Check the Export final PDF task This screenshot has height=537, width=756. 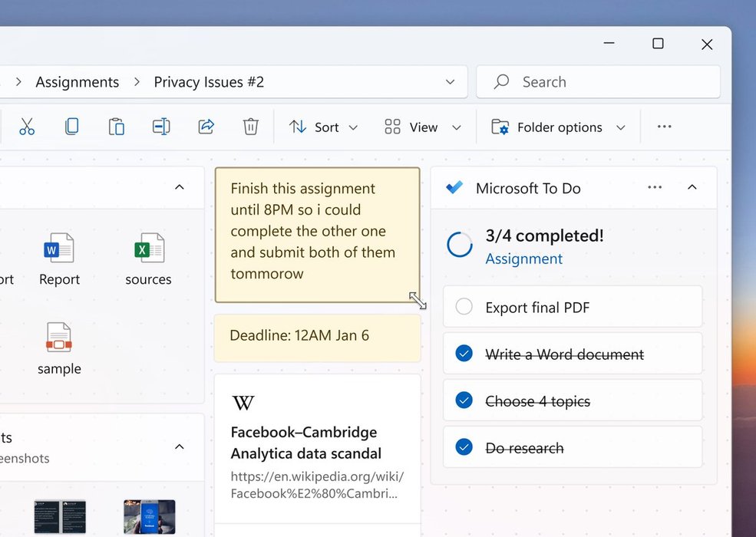tap(464, 308)
